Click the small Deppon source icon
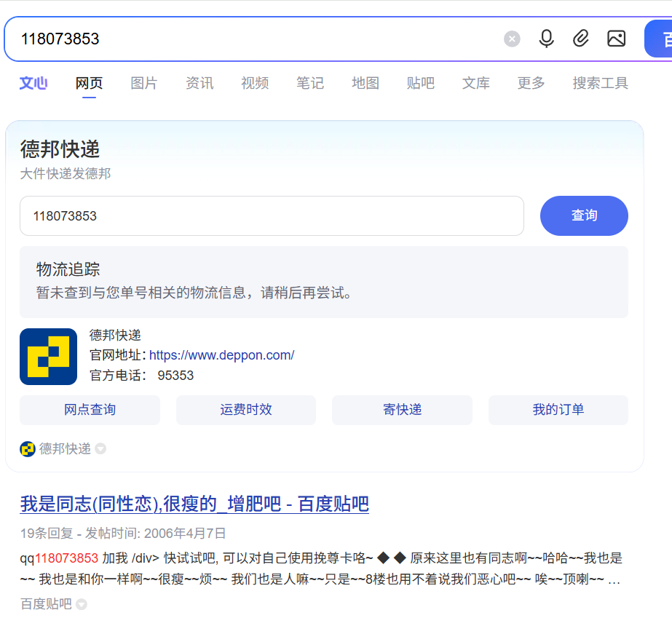 click(x=28, y=449)
